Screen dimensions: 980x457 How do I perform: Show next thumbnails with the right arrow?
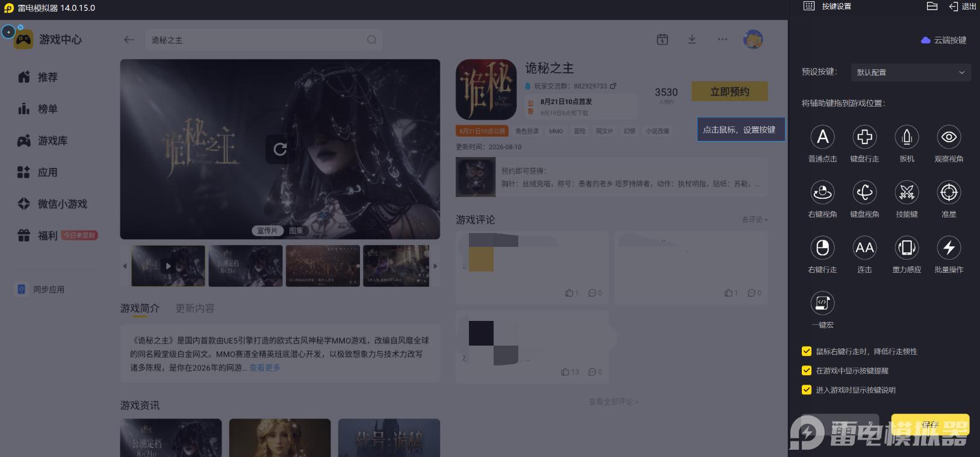[x=435, y=266]
